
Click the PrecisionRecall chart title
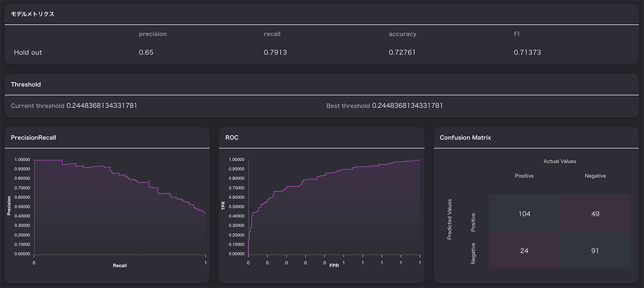click(33, 138)
